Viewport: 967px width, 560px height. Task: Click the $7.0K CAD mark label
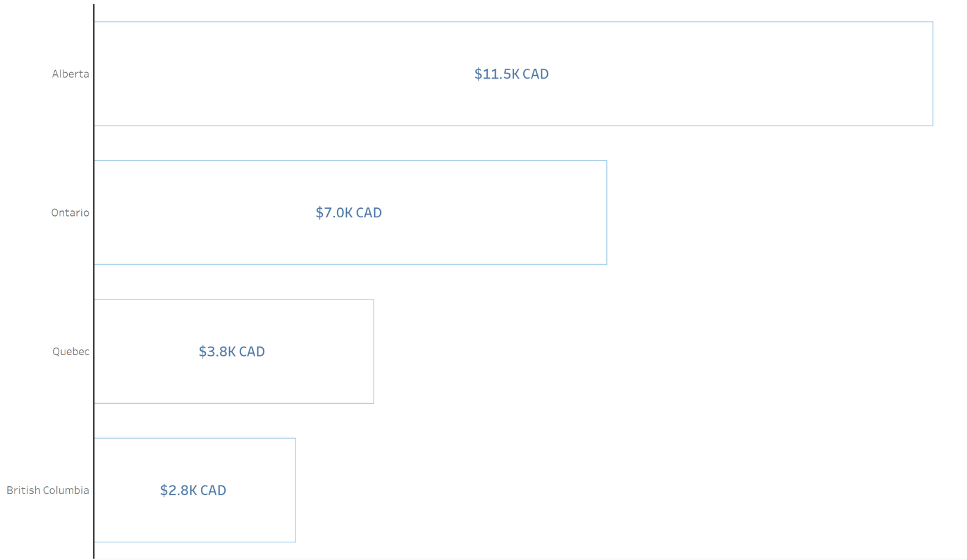pyautogui.click(x=349, y=213)
